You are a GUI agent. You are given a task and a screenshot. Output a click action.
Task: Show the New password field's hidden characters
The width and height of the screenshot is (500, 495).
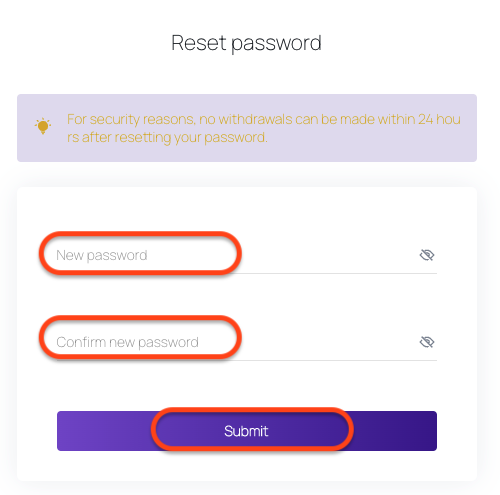click(426, 255)
